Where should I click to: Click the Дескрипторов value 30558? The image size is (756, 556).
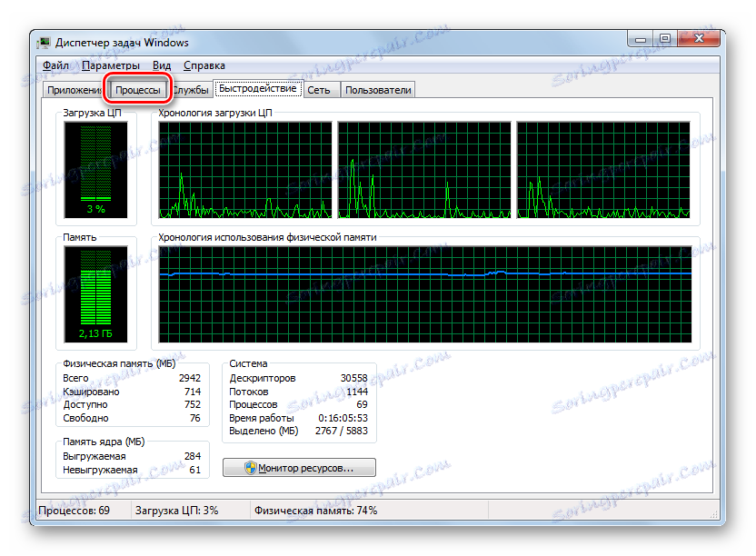tap(353, 378)
